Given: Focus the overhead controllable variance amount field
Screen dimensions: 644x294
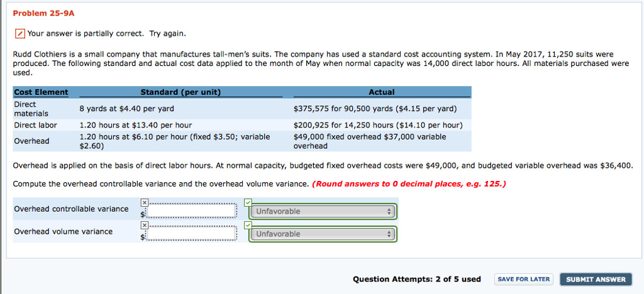Looking at the screenshot, I should pyautogui.click(x=191, y=210).
